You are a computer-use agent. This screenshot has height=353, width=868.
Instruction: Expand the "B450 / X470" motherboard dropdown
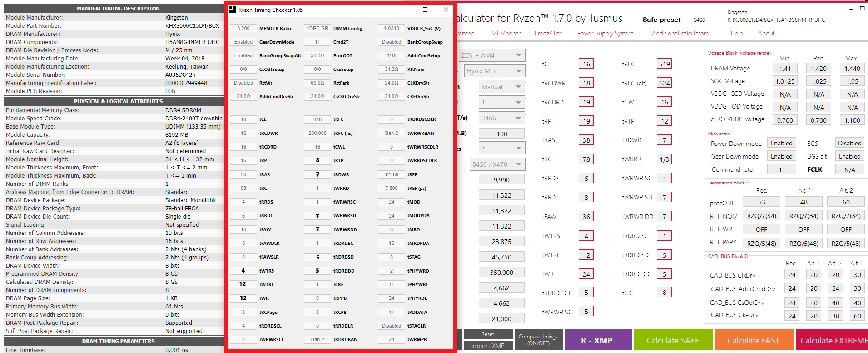(x=497, y=164)
